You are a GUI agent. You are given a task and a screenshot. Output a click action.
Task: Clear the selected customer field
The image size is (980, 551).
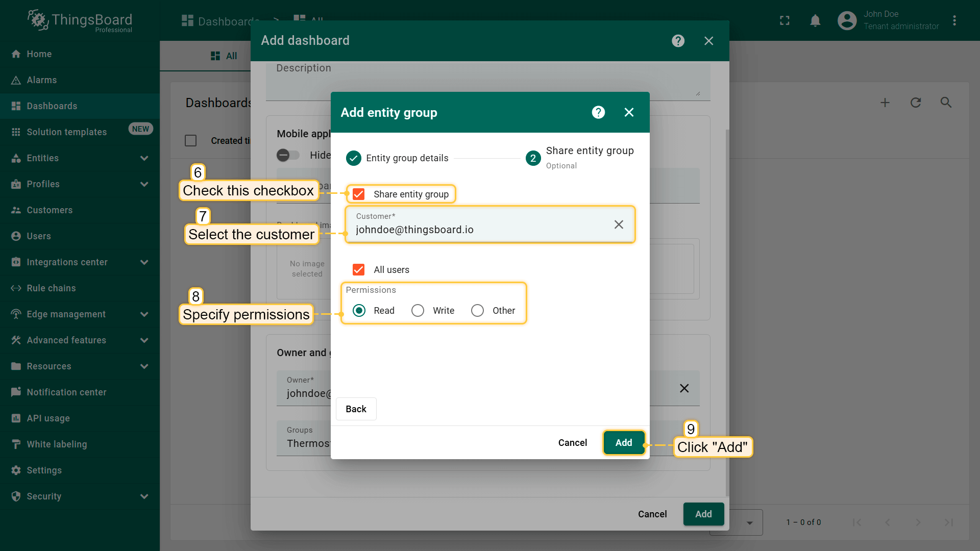(x=619, y=224)
